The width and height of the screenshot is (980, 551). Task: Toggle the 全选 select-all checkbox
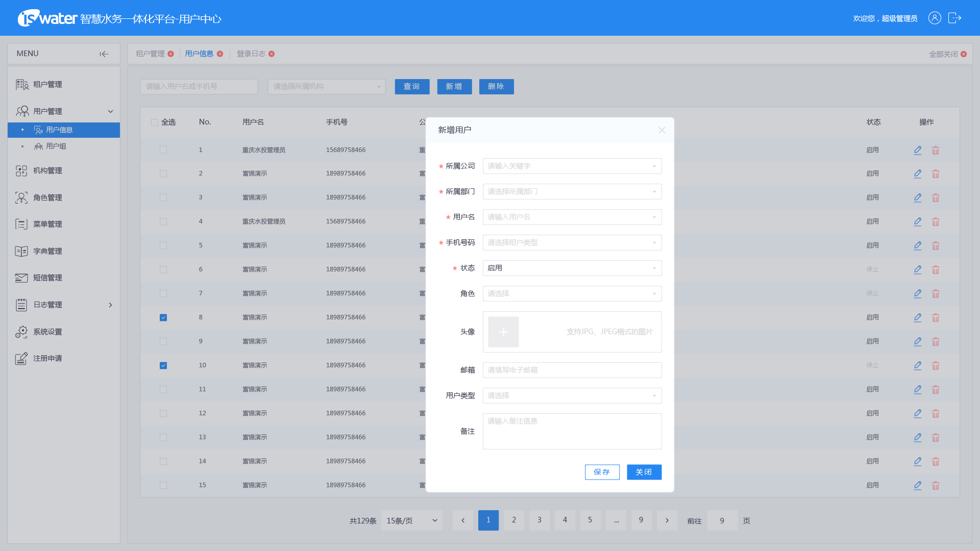tap(155, 122)
